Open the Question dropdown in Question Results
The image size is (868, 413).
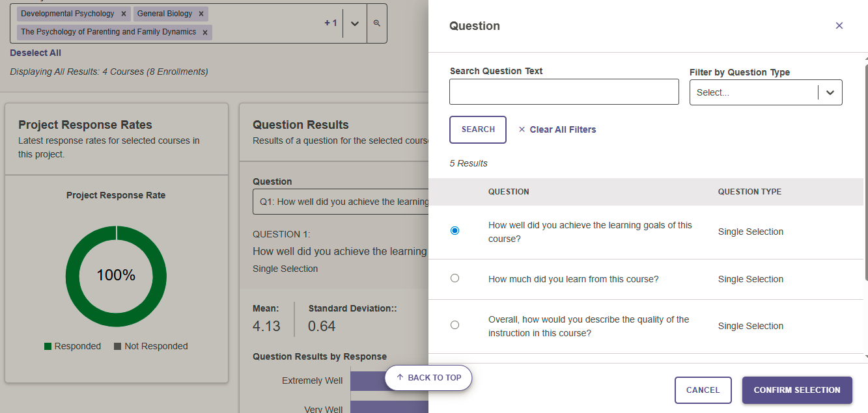pyautogui.click(x=341, y=202)
